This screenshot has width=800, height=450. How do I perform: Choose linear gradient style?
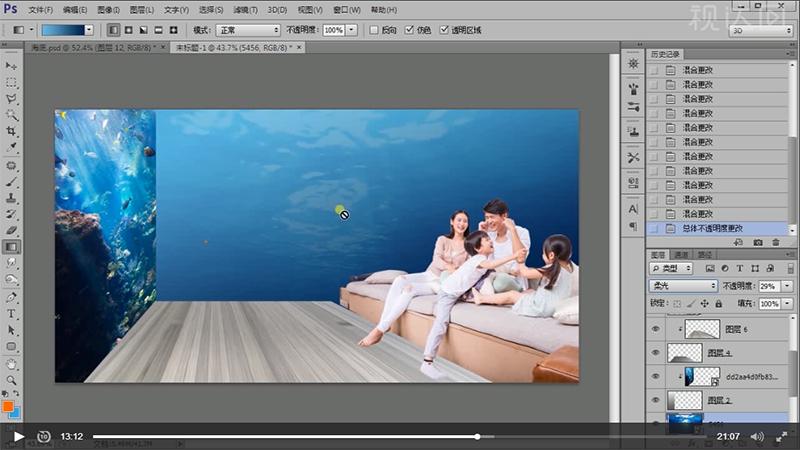pyautogui.click(x=113, y=30)
